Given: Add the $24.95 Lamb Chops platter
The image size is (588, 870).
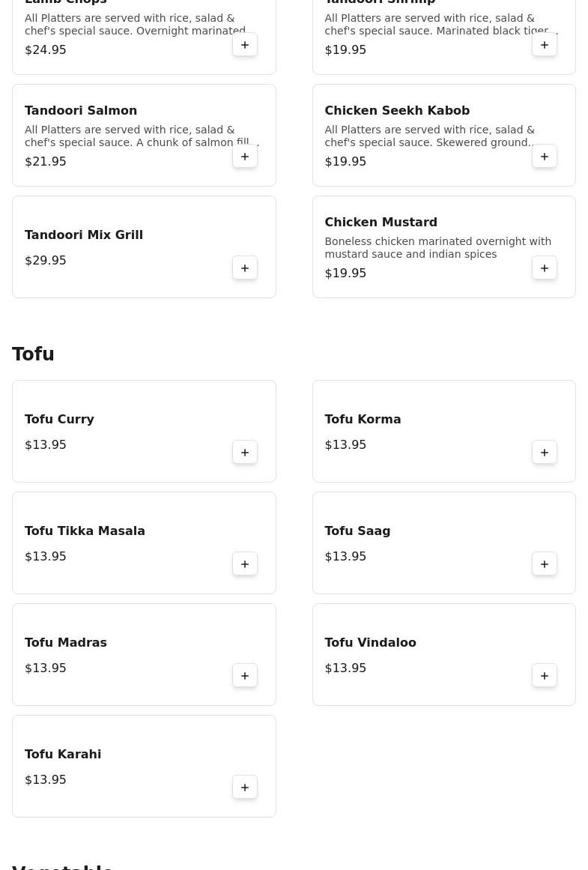Looking at the screenshot, I should click(x=245, y=45).
